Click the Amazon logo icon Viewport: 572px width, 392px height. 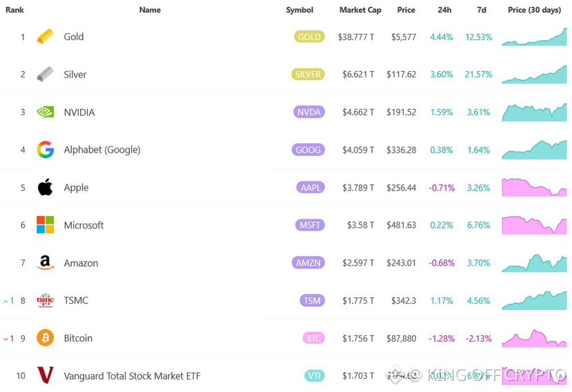click(45, 263)
